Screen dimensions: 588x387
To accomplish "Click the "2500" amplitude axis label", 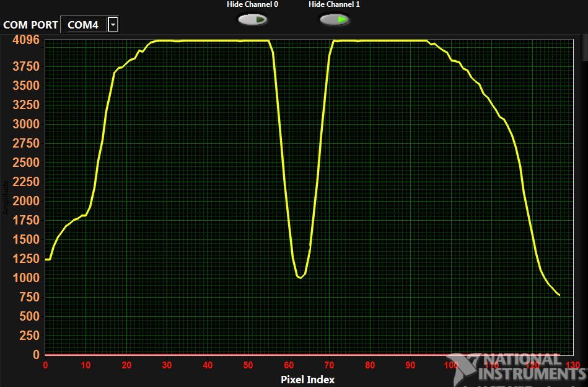I will (x=26, y=162).
